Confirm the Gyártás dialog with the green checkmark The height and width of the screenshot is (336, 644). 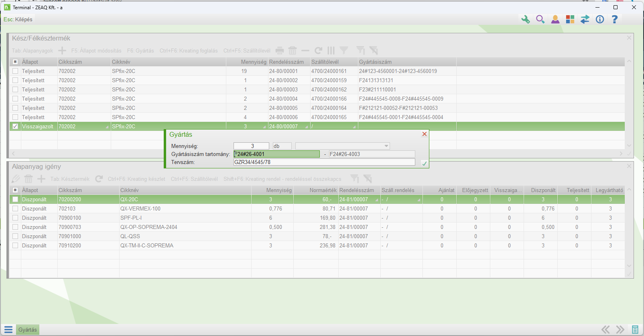click(x=425, y=163)
